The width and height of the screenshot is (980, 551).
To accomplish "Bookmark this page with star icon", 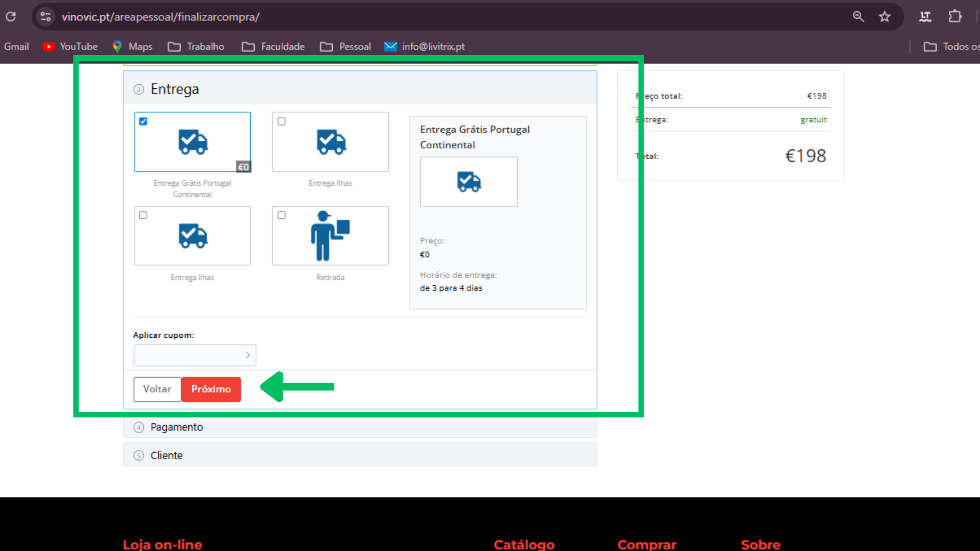I will pos(885,17).
